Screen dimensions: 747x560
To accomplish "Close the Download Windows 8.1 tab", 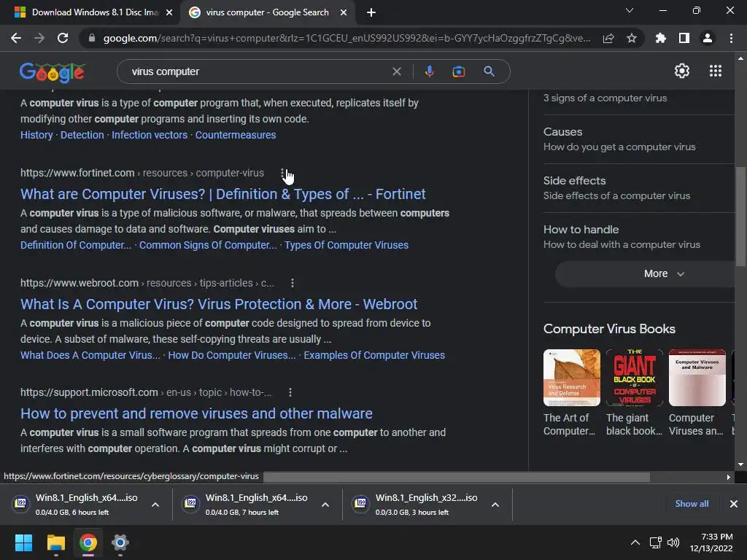I will (169, 12).
